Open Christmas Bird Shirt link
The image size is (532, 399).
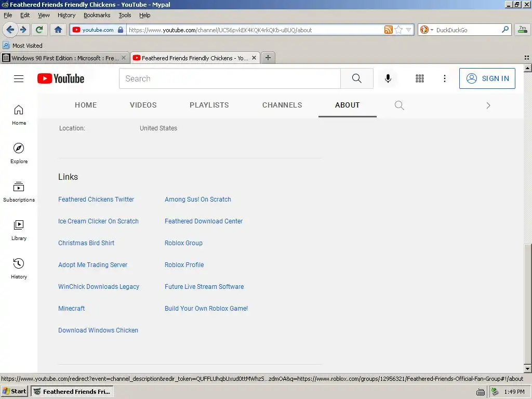tap(86, 243)
